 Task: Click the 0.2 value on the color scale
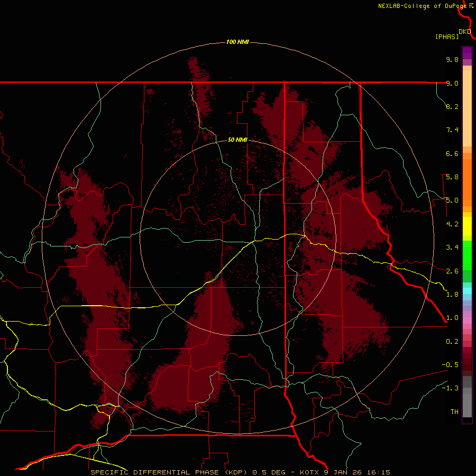click(452, 342)
